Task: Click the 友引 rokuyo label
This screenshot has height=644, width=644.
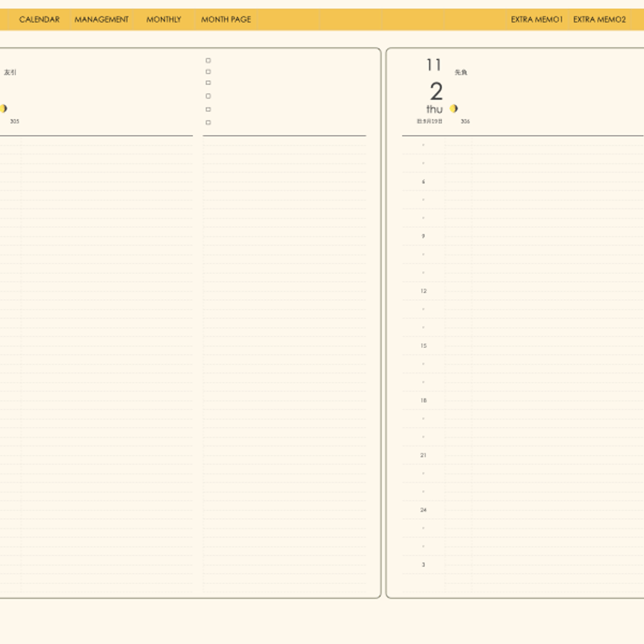Action: click(x=10, y=72)
